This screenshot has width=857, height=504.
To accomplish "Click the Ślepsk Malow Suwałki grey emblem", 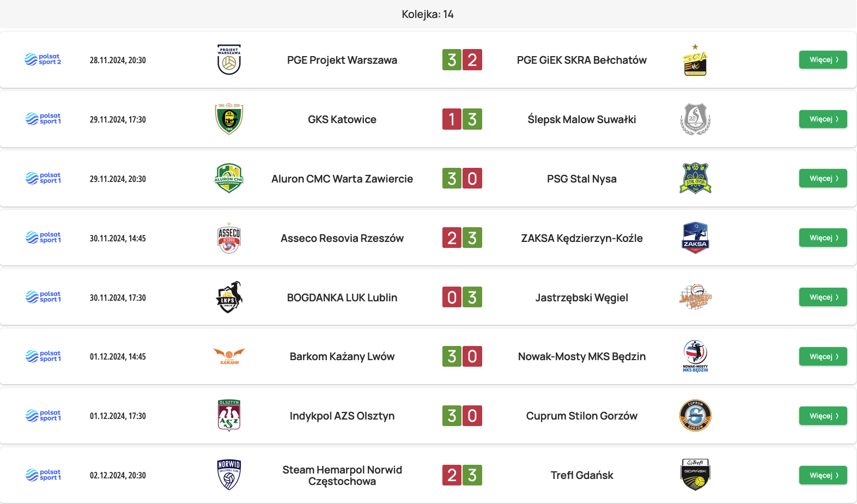I will [695, 119].
